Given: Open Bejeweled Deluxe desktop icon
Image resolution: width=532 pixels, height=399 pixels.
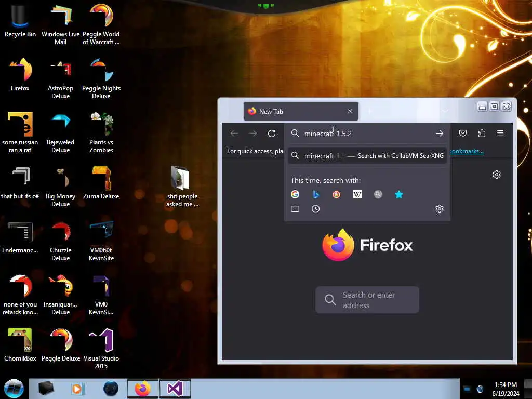Looking at the screenshot, I should (x=60, y=132).
